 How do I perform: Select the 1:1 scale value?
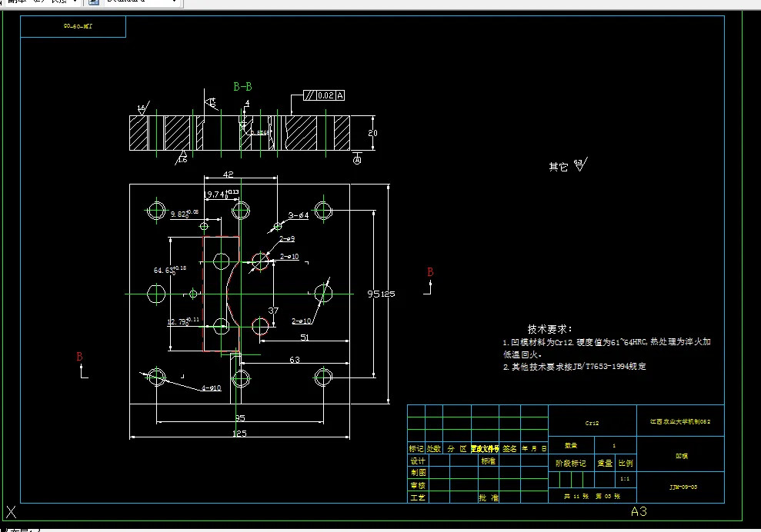[625, 479]
